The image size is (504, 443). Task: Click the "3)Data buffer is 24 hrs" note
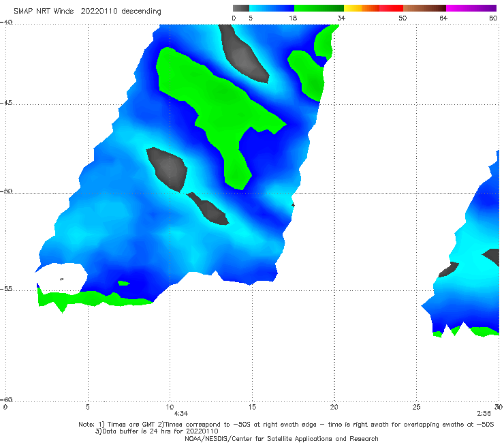point(157,431)
